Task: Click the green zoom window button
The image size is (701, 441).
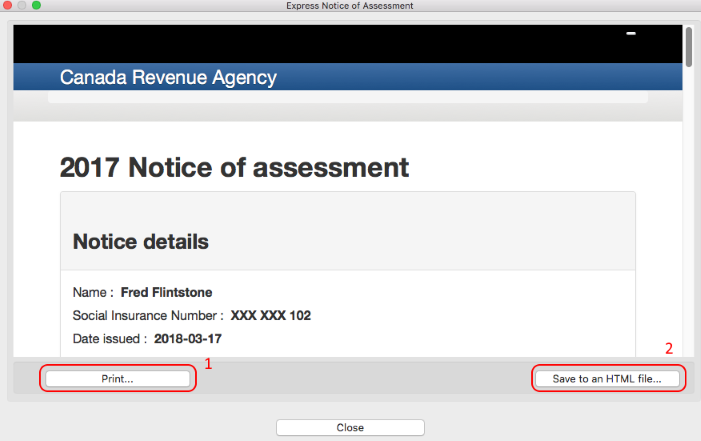Action: (x=37, y=5)
